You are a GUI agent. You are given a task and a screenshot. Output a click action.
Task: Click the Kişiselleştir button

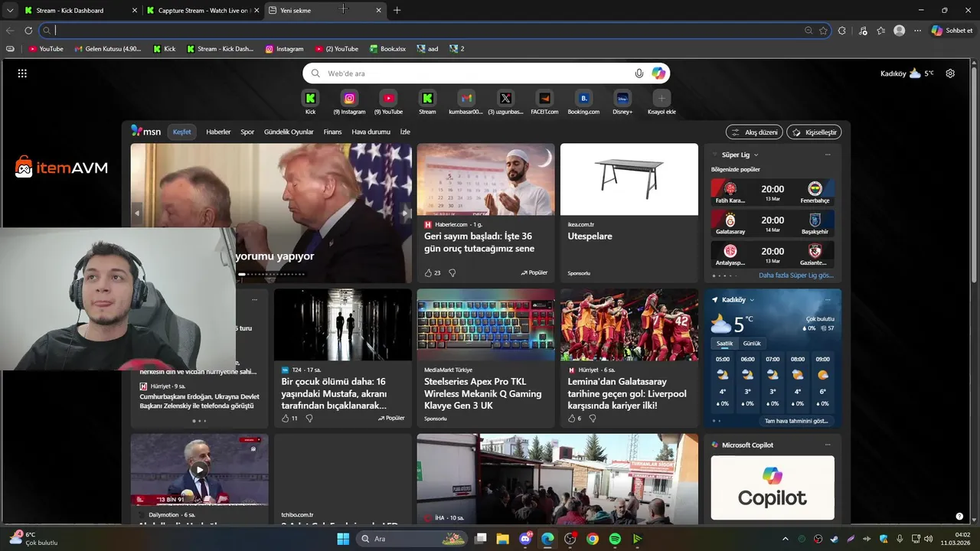tap(814, 132)
